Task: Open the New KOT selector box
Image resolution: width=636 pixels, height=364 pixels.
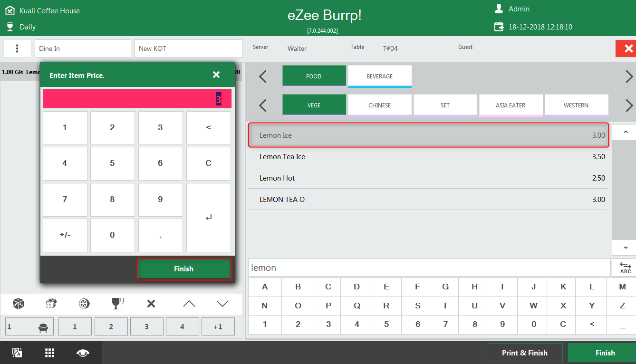Action: click(x=188, y=48)
